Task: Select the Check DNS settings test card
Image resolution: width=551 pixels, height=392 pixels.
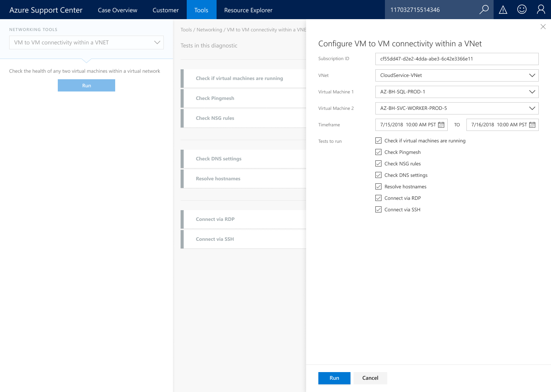Action: (243, 159)
